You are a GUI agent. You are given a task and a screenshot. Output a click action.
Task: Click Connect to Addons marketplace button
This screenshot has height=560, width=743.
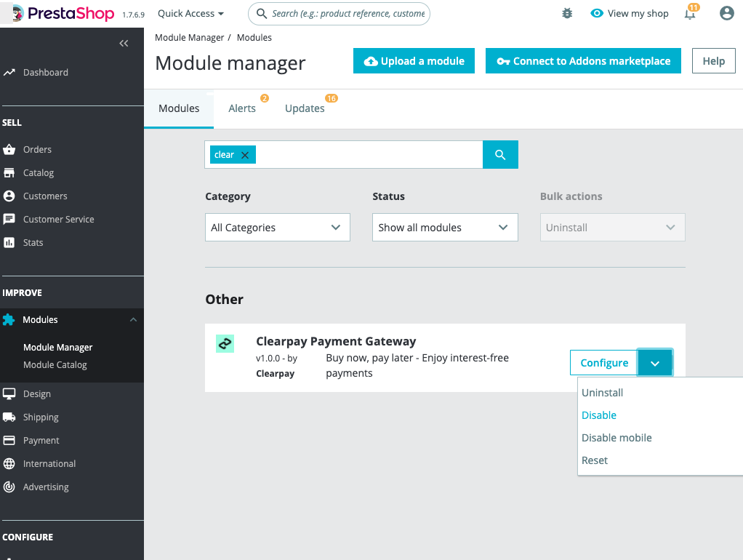583,60
